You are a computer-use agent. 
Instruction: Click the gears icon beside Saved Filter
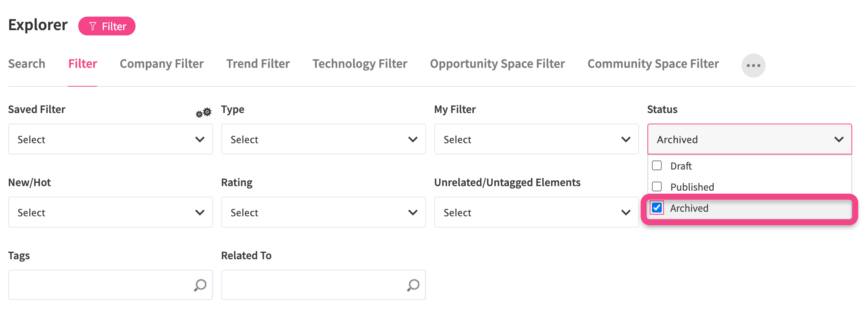pyautogui.click(x=203, y=112)
